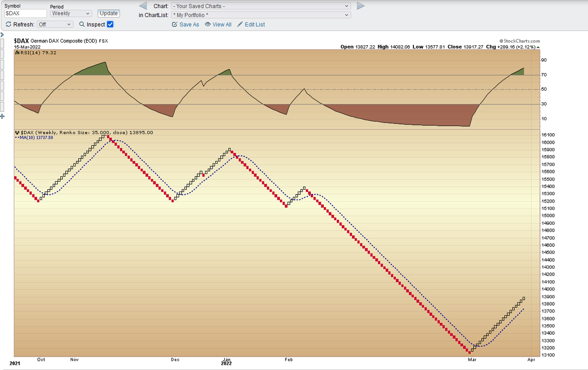Image resolution: width=588 pixels, height=370 pixels.
Task: Click the 50 level on RSI scale
Action: coord(544,89)
